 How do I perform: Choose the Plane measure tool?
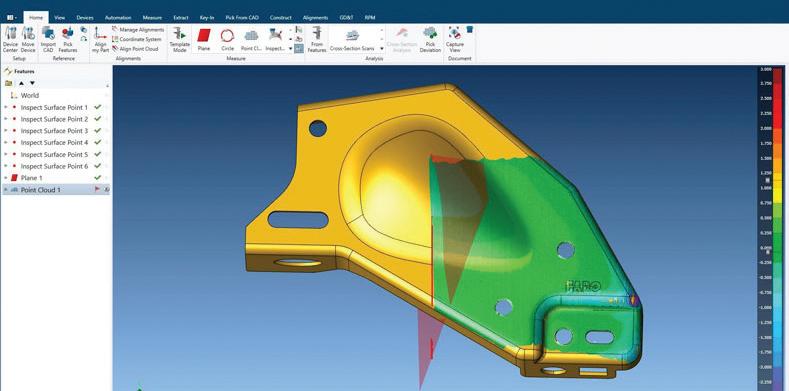[x=204, y=40]
